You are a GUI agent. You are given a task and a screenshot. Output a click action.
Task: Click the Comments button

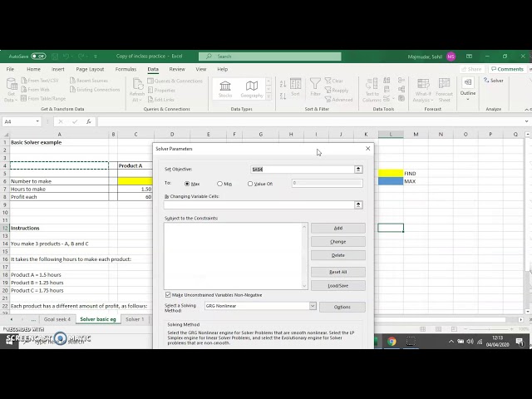[507, 69]
